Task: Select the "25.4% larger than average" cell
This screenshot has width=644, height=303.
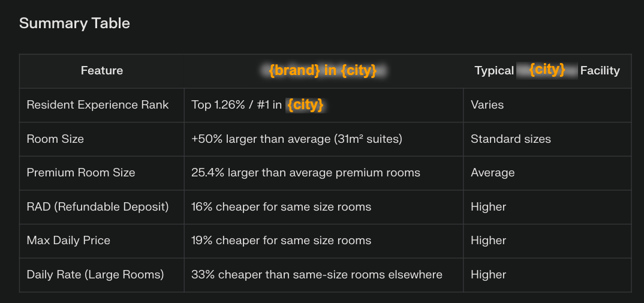Action: [305, 173]
